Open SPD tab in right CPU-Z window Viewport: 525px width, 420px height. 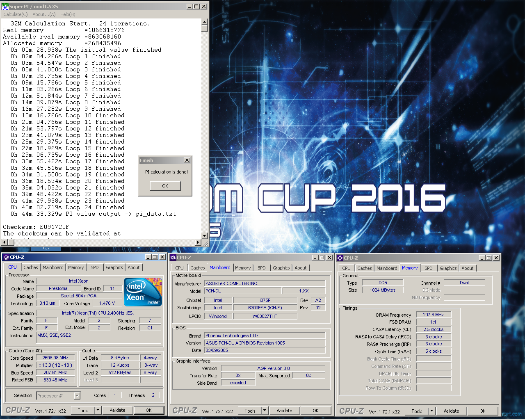429,268
